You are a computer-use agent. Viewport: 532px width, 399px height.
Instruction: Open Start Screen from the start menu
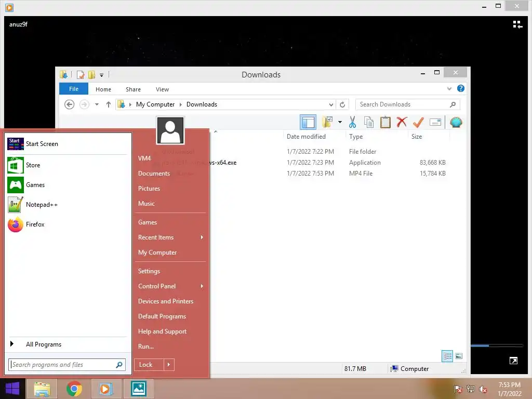point(67,144)
